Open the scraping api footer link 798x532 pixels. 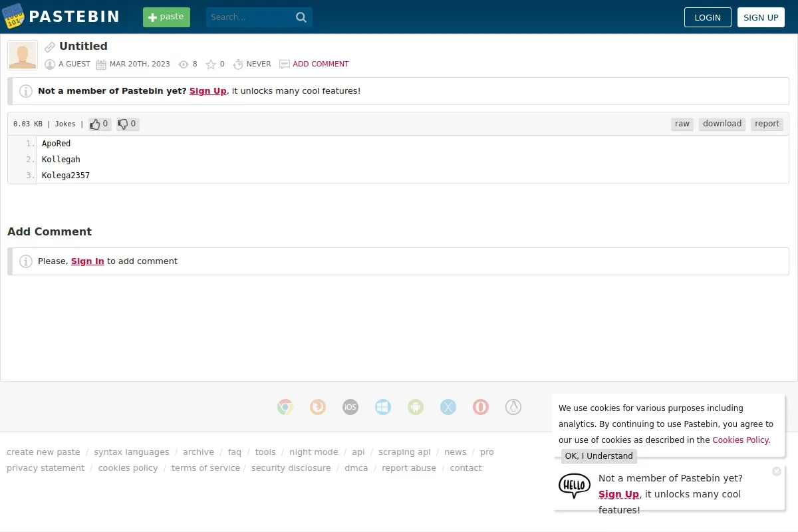coord(404,452)
